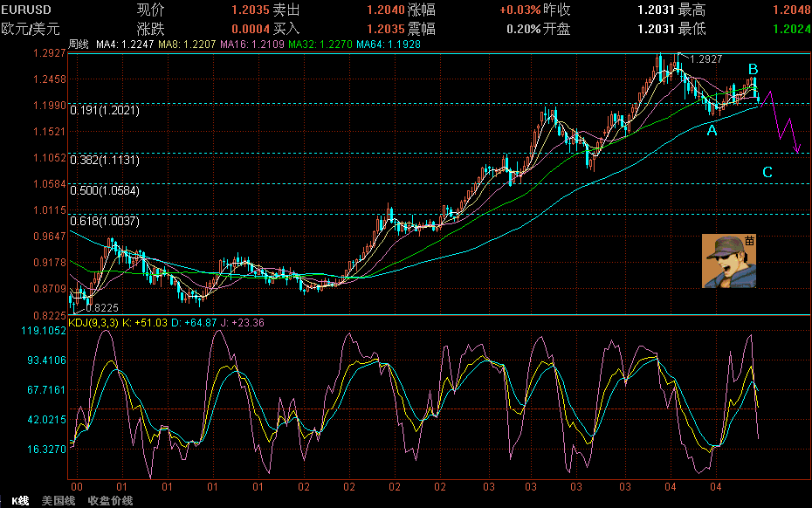This screenshot has width=812, height=508.
Task: Click the 卖出 price 1.2040
Action: point(386,10)
